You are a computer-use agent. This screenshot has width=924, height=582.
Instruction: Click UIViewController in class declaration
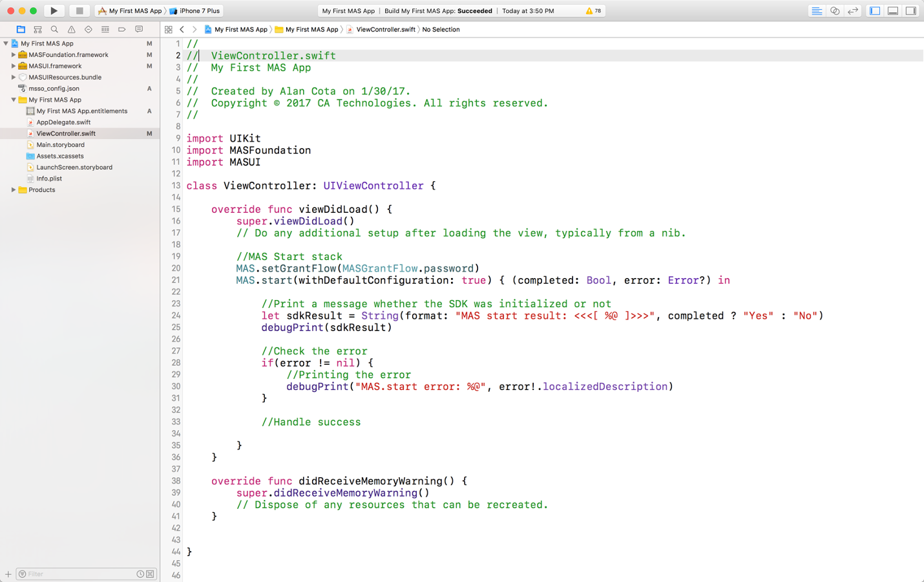coord(373,186)
